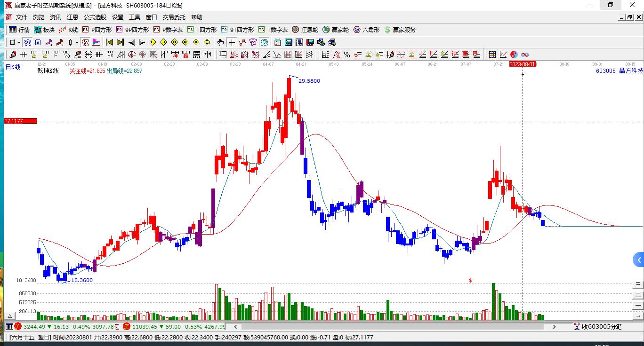This screenshot has width=644, height=346.
Task: Click the percent % tool icon
Action: point(347,55)
